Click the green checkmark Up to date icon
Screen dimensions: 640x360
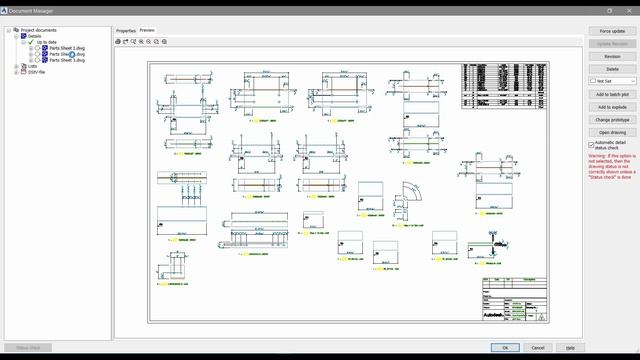tap(31, 42)
